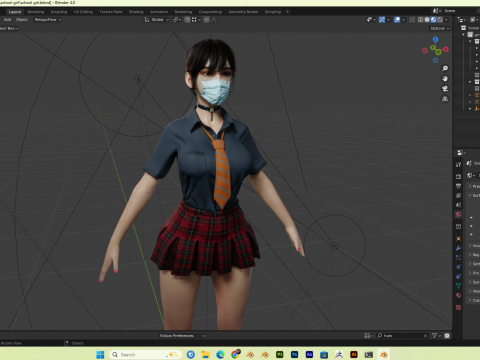Click the red X axis on navigation gizmo

[446, 49]
